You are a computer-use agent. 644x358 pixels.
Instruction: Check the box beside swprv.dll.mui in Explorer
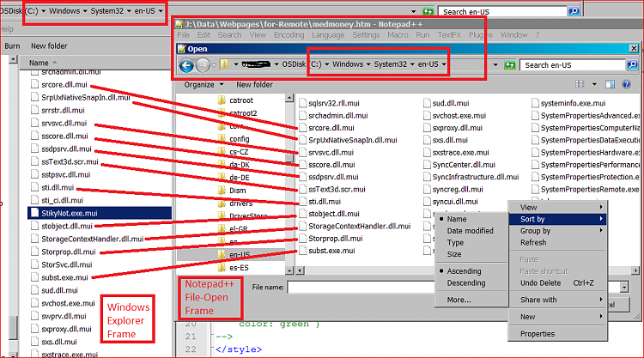click(x=35, y=316)
